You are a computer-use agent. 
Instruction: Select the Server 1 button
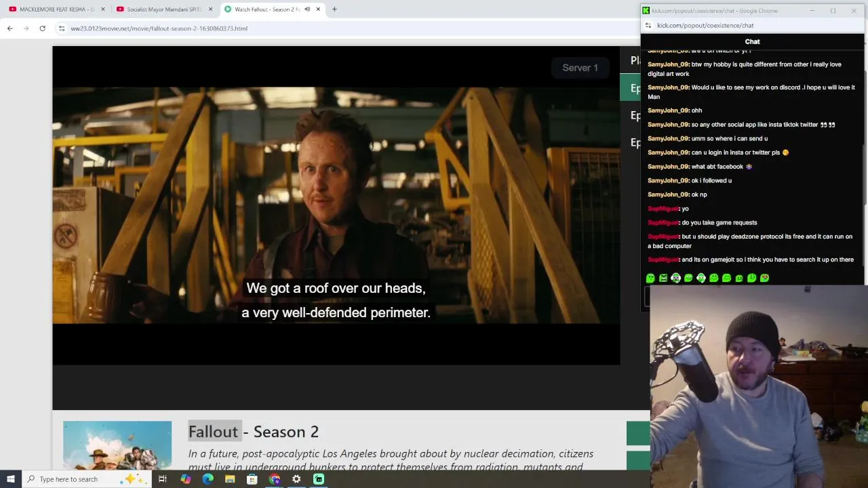point(580,68)
